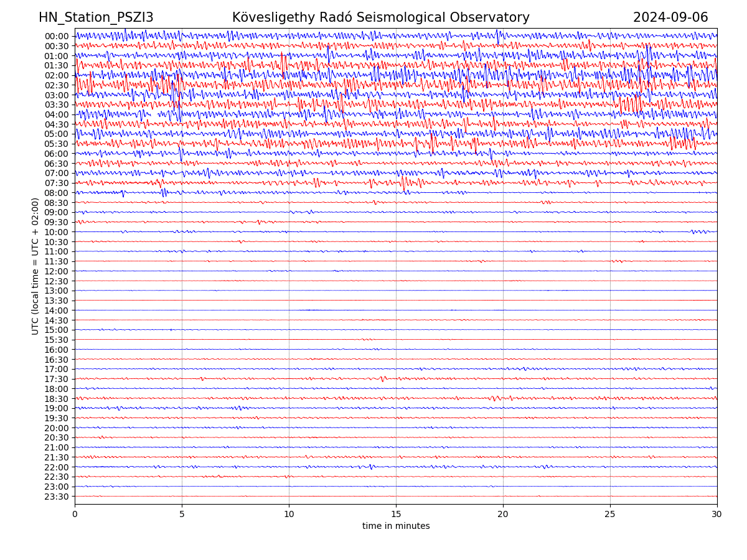Select the 03:30 row time label
Viewport: 747px width, 560px height.
[56, 105]
